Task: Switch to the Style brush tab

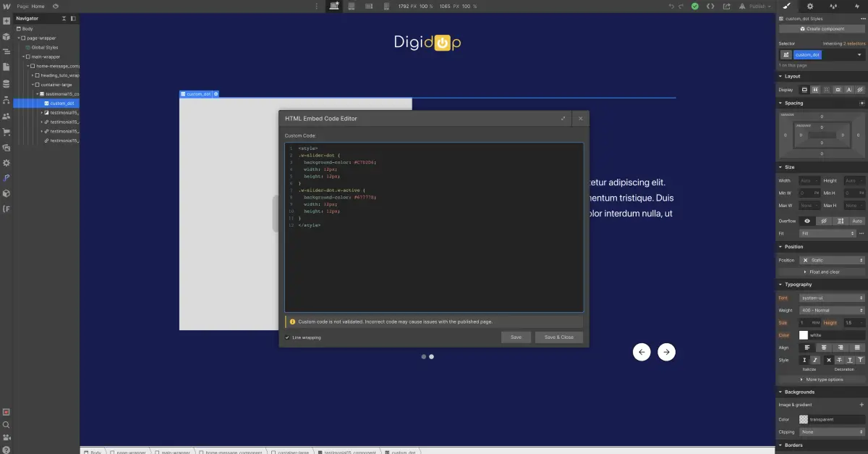Action: [x=788, y=6]
